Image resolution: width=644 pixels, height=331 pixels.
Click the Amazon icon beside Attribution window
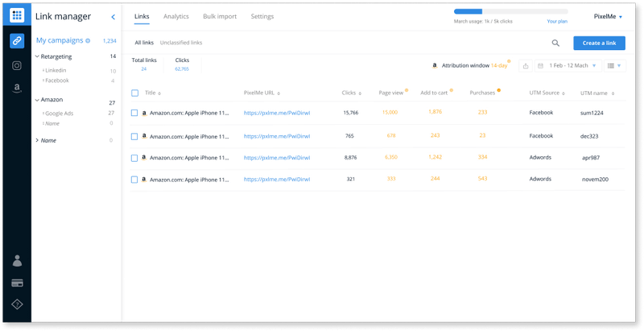pos(435,66)
